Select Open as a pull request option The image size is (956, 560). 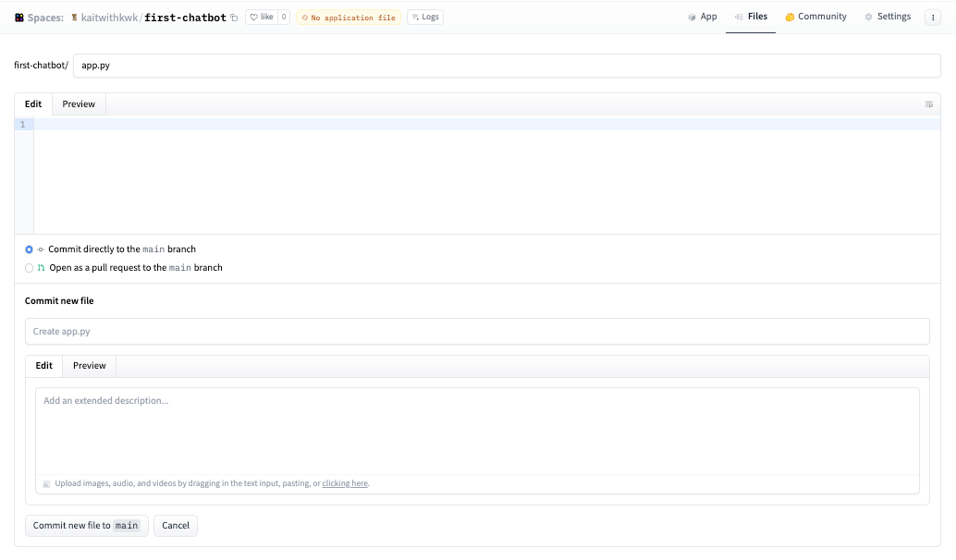pos(29,267)
